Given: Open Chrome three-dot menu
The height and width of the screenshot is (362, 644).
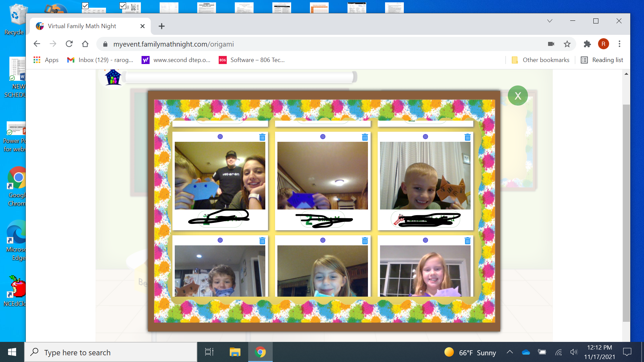Looking at the screenshot, I should [620, 44].
